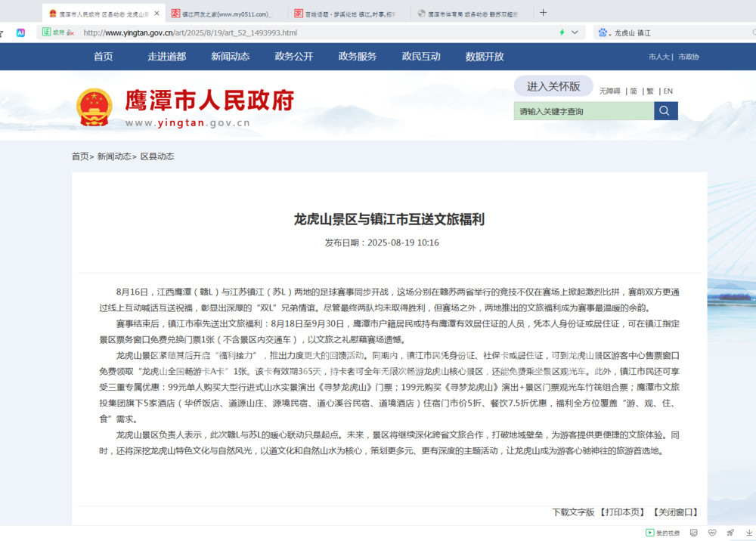Open the 政务公开 navigation menu
The width and height of the screenshot is (756, 541).
[x=294, y=57]
